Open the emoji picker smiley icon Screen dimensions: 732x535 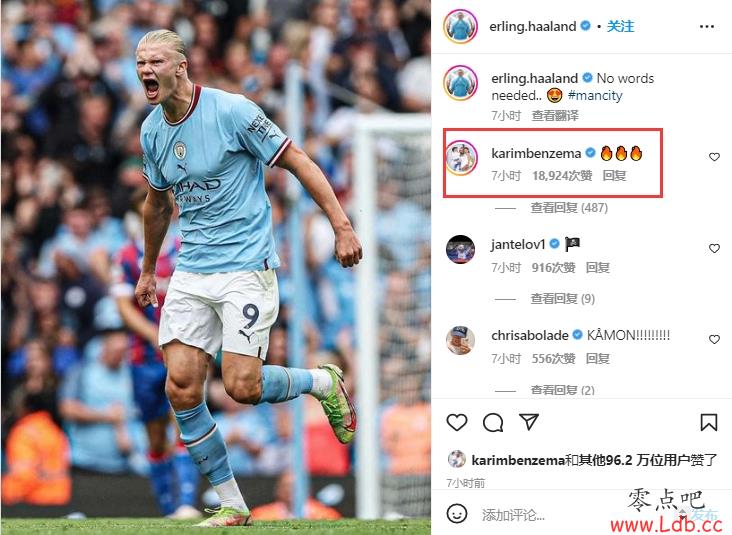[x=457, y=514]
